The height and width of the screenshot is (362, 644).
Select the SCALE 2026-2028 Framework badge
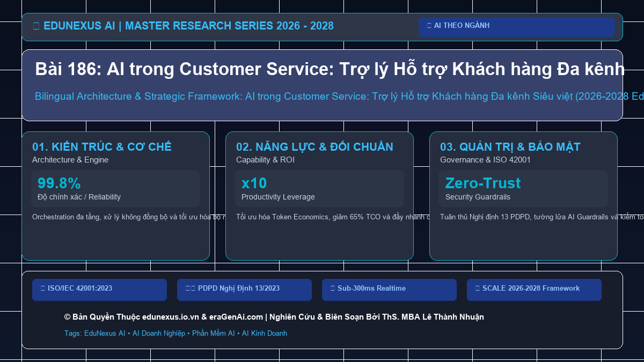click(534, 290)
